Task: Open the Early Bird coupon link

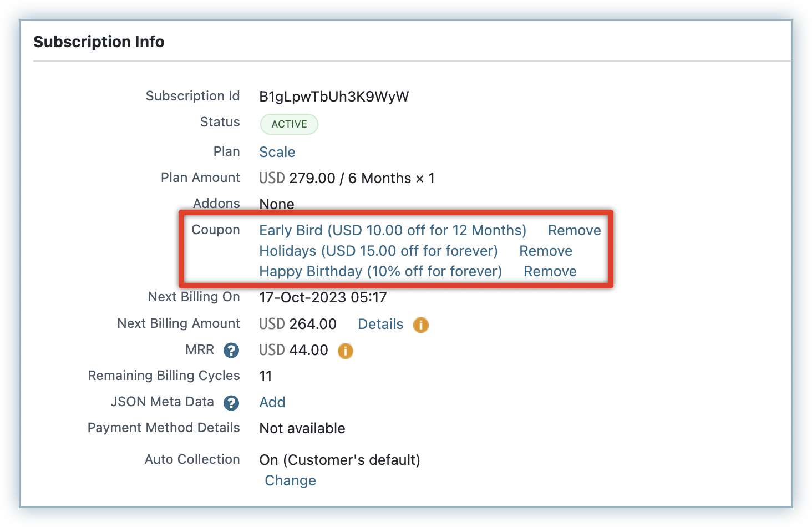Action: pyautogui.click(x=392, y=230)
